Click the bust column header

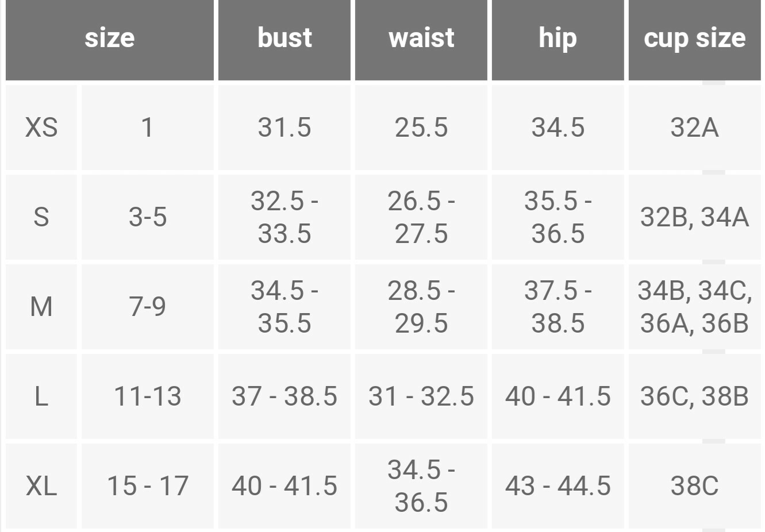(285, 40)
